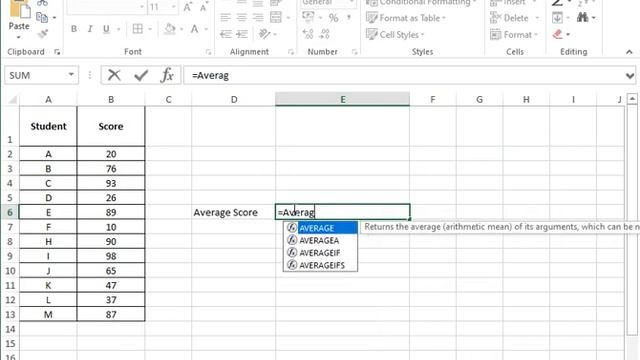The width and height of the screenshot is (640, 360).
Task: Click the Insert Function fx button
Action: (x=167, y=75)
